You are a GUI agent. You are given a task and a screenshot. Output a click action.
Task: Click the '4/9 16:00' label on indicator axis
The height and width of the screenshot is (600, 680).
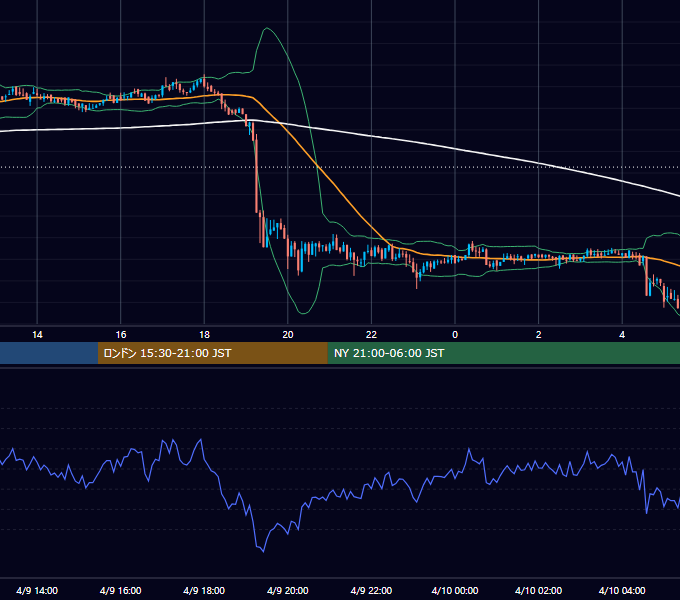coord(121,590)
